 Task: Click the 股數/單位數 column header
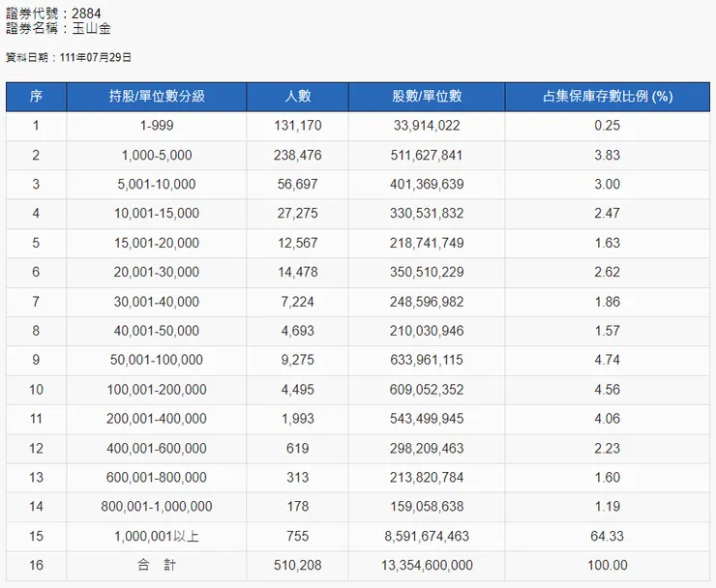[427, 97]
